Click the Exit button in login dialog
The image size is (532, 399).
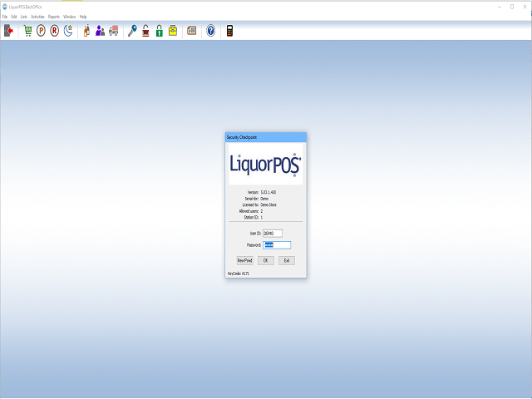coord(286,260)
